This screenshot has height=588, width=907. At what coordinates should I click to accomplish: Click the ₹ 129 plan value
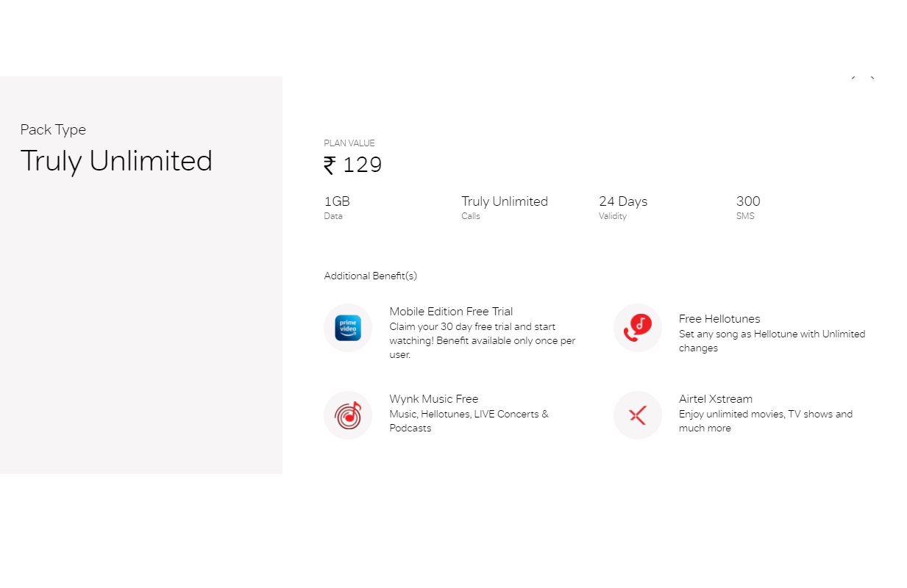coord(352,165)
